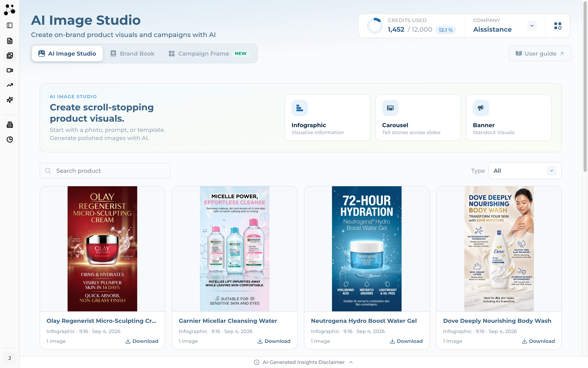588x368 pixels.
Task: Click the Dove Deeply Nourishing Body Wash title
Action: tap(497, 321)
